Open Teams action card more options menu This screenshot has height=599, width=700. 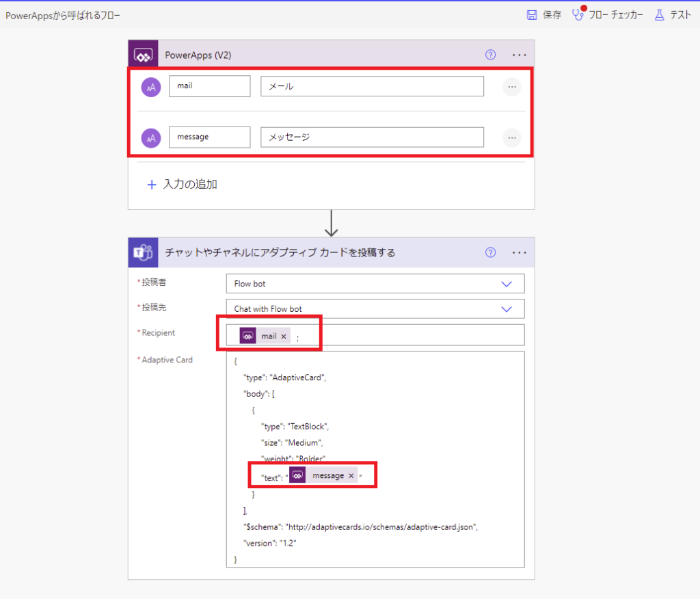point(520,252)
